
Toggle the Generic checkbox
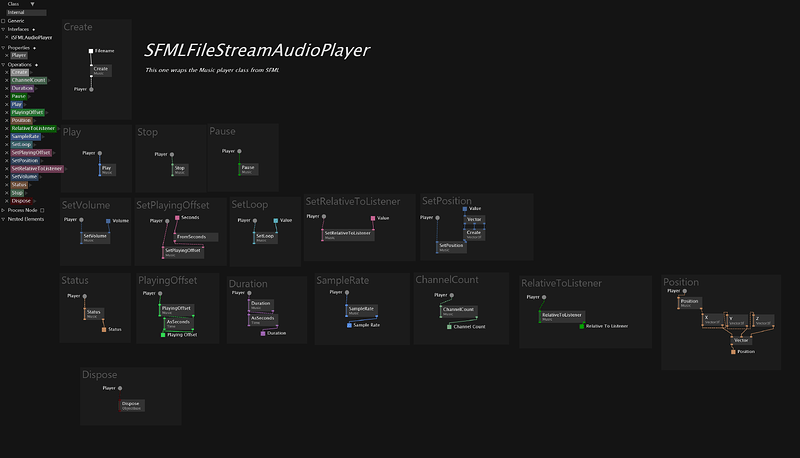3,21
